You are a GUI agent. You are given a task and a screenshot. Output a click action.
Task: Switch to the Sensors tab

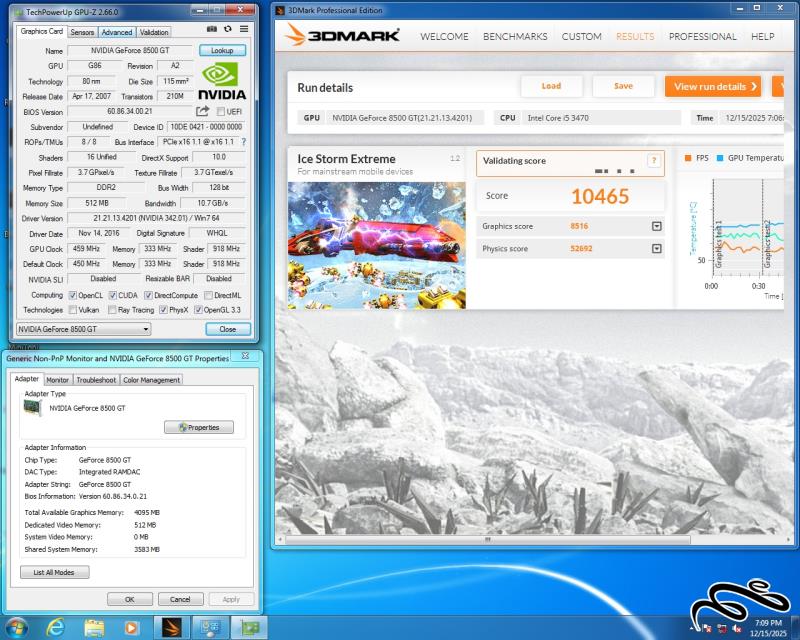click(x=82, y=32)
